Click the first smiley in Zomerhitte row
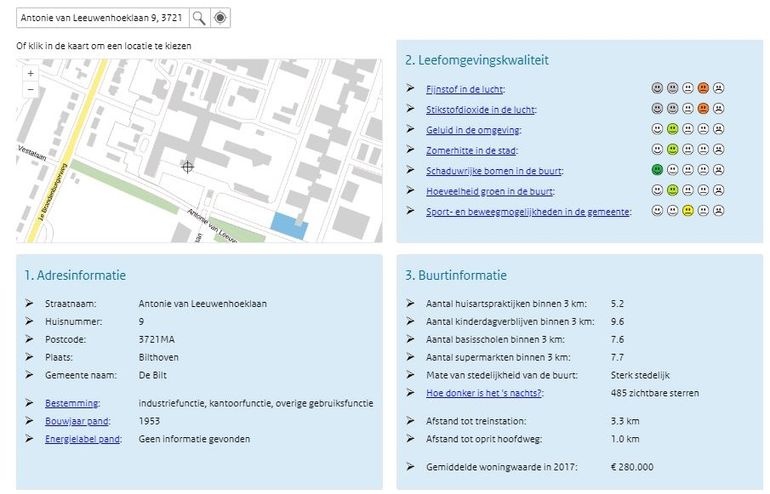The image size is (770, 494). tap(657, 149)
